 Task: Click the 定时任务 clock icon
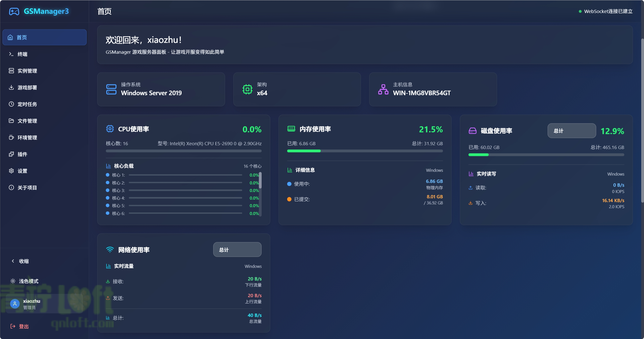[x=11, y=104]
